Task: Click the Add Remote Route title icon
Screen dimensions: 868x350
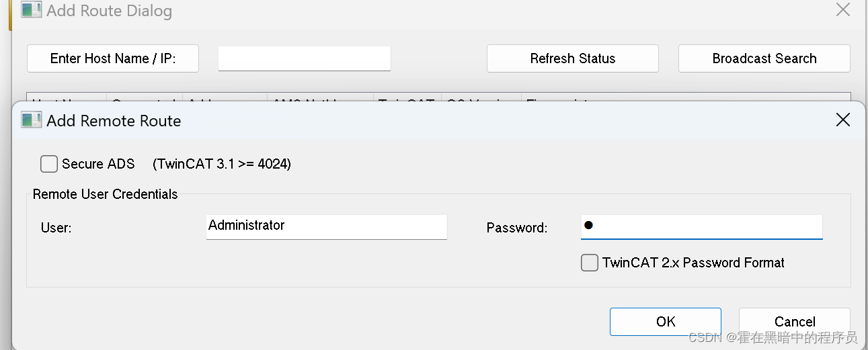Action: click(31, 121)
